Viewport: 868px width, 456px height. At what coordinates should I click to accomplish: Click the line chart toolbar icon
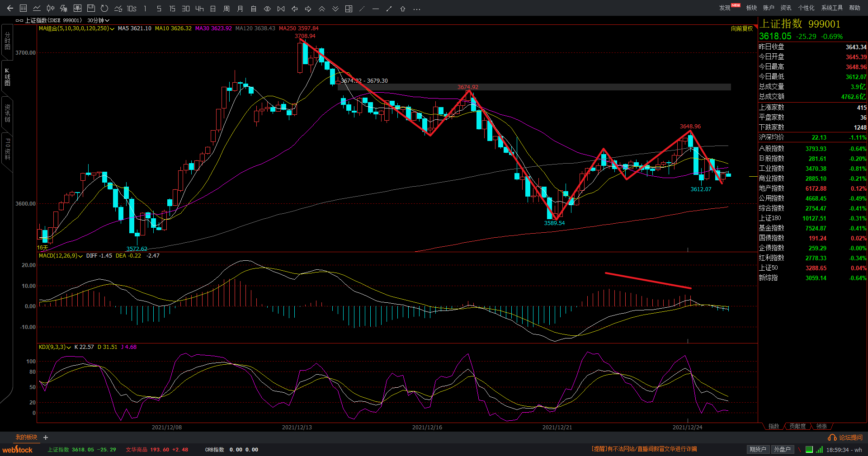37,9
